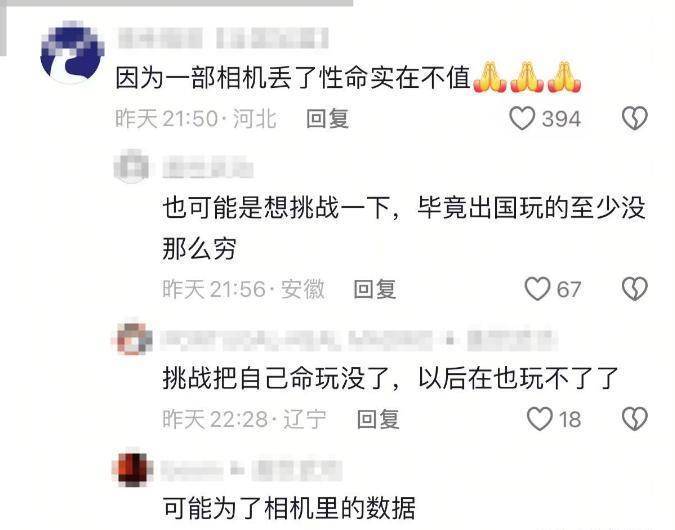Reply to the 昨天 21:50 河北 comment
The width and height of the screenshot is (675, 530).
click(327, 118)
